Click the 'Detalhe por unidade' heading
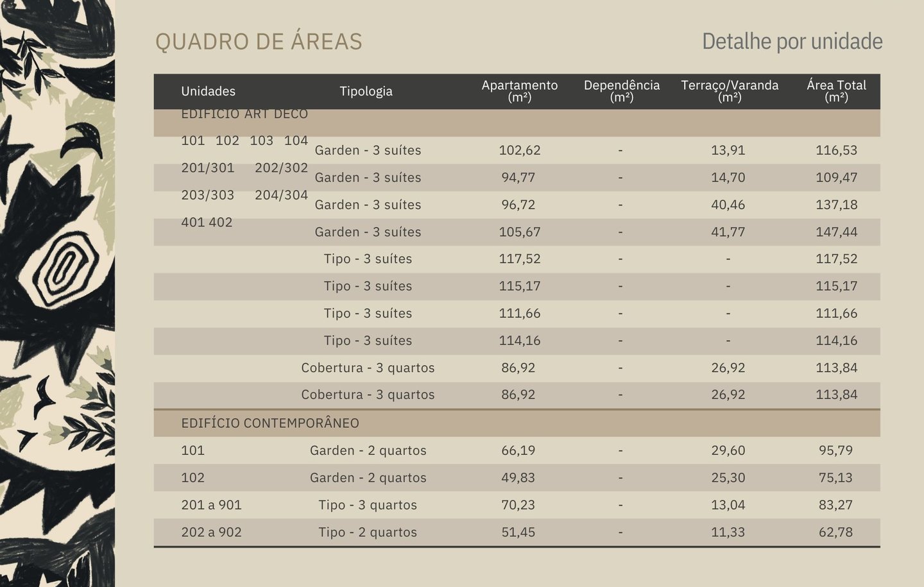 coord(792,42)
